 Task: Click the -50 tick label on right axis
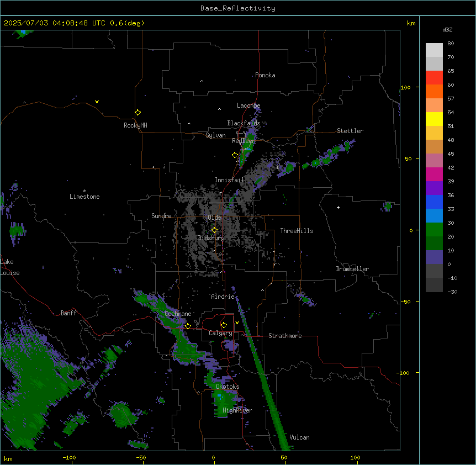[405, 302]
